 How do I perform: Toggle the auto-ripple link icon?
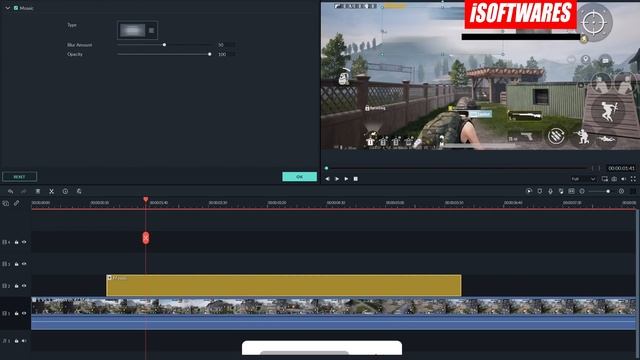pyautogui.click(x=16, y=203)
